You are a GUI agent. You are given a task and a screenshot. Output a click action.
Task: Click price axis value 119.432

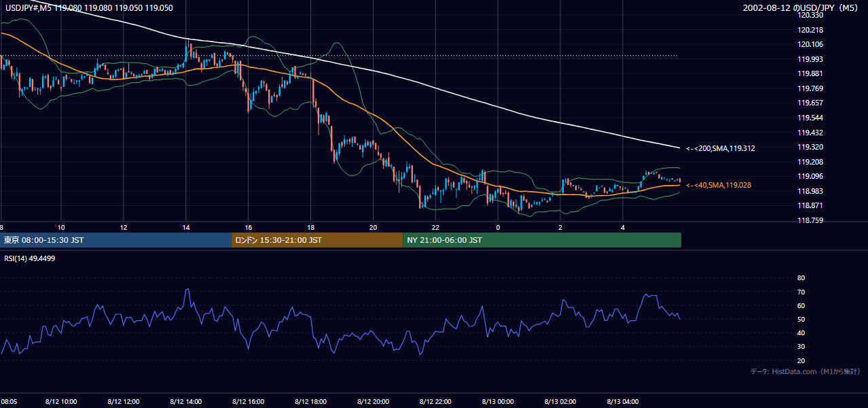point(810,133)
